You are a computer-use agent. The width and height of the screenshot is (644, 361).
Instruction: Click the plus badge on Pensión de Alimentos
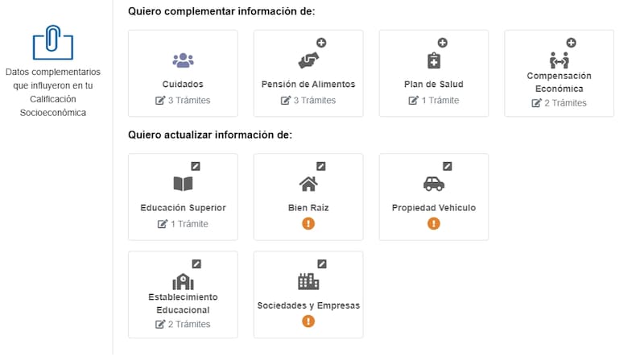click(x=321, y=42)
